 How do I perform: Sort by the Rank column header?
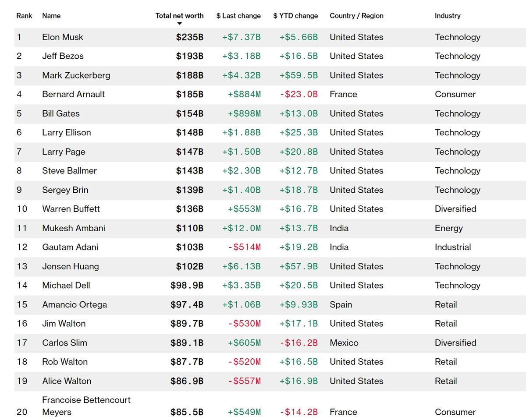coord(24,16)
